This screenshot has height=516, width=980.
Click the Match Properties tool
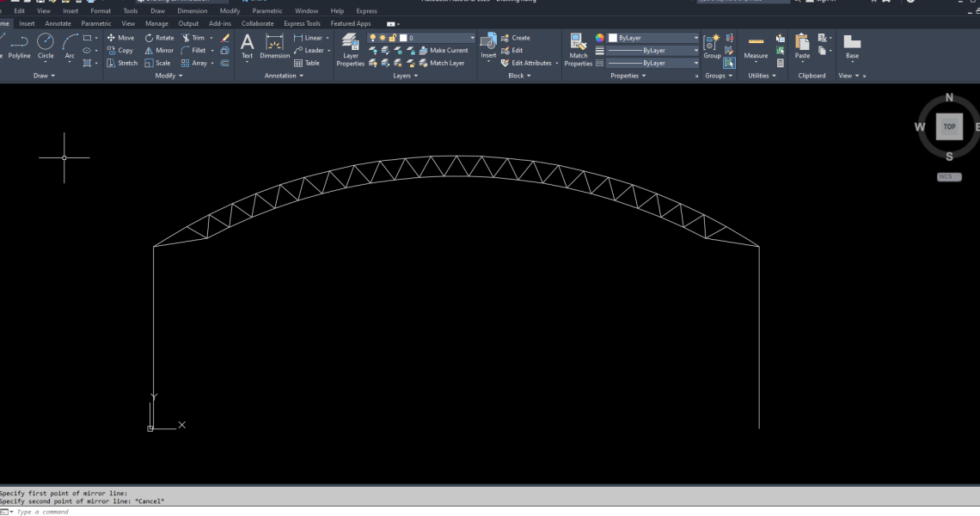point(579,50)
